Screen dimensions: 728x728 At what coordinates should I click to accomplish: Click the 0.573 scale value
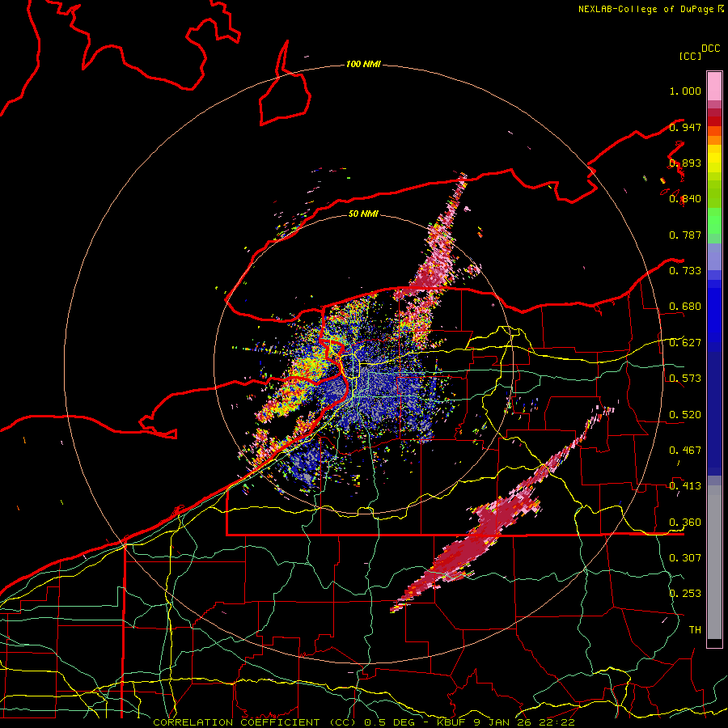pos(685,379)
